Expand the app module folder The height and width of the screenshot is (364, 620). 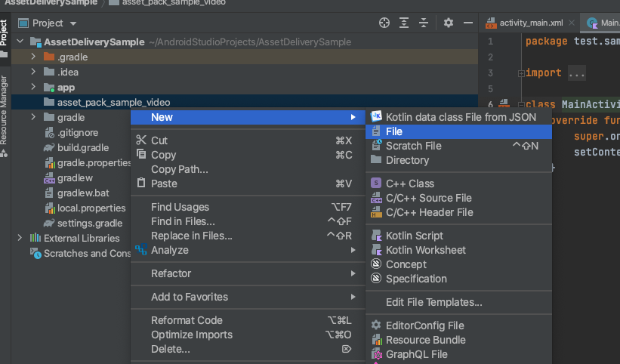(34, 87)
